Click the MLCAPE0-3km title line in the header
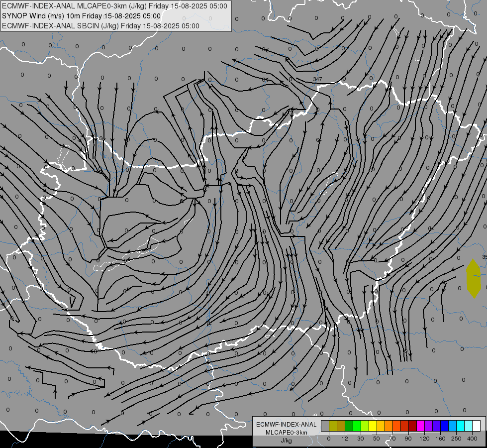Image resolution: width=487 pixels, height=448 pixels. tap(114, 6)
